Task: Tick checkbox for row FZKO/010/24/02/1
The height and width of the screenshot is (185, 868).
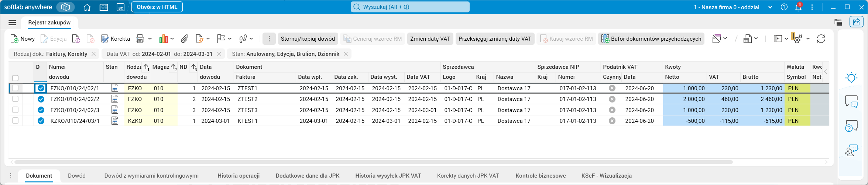Action: point(15,88)
